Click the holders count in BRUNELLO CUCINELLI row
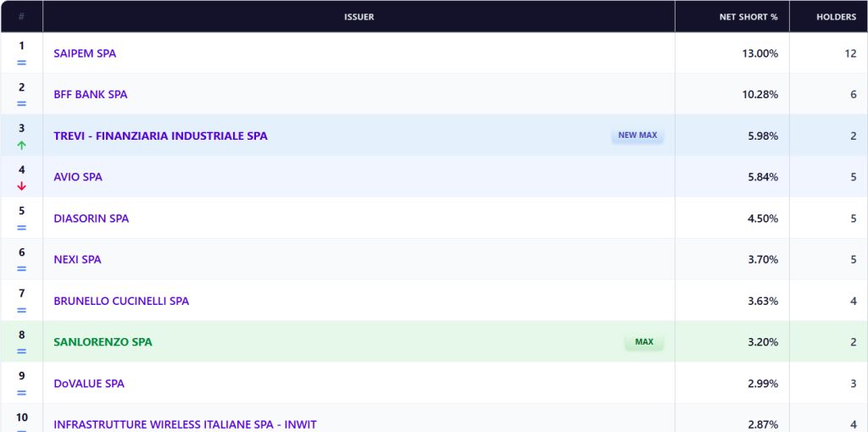Screen dimensions: 868x432 pos(854,301)
